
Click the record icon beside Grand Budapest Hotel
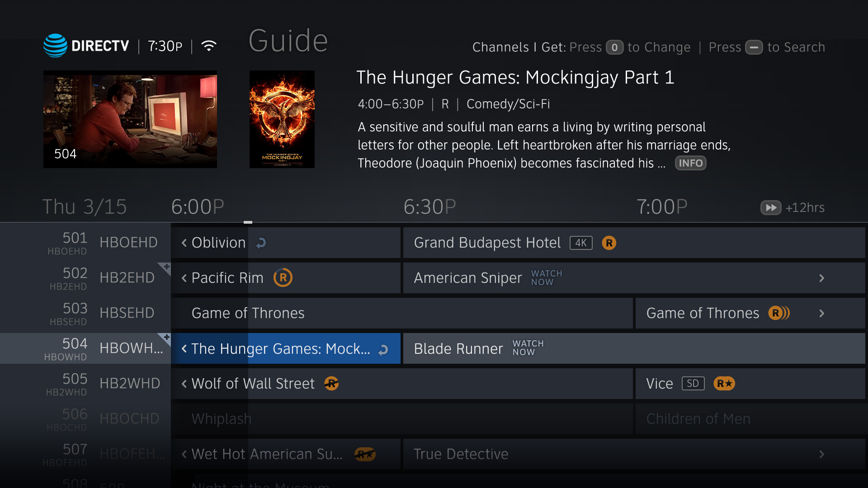pos(609,243)
